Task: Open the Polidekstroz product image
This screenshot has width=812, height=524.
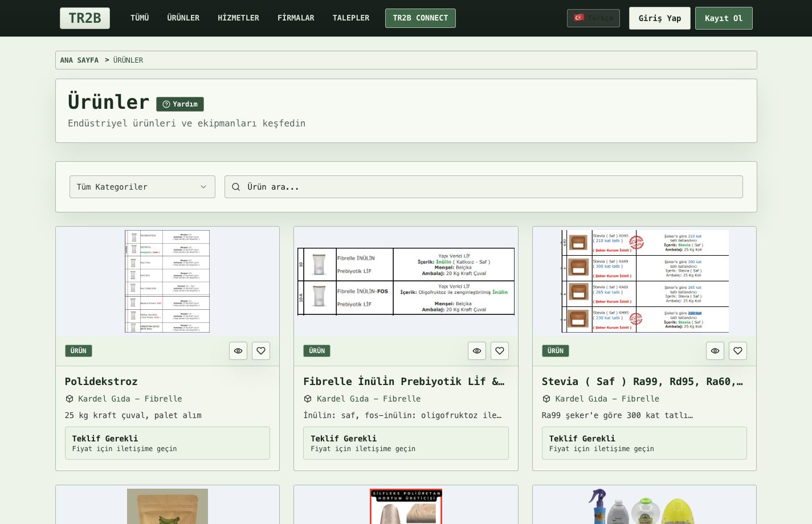Action: click(168, 281)
